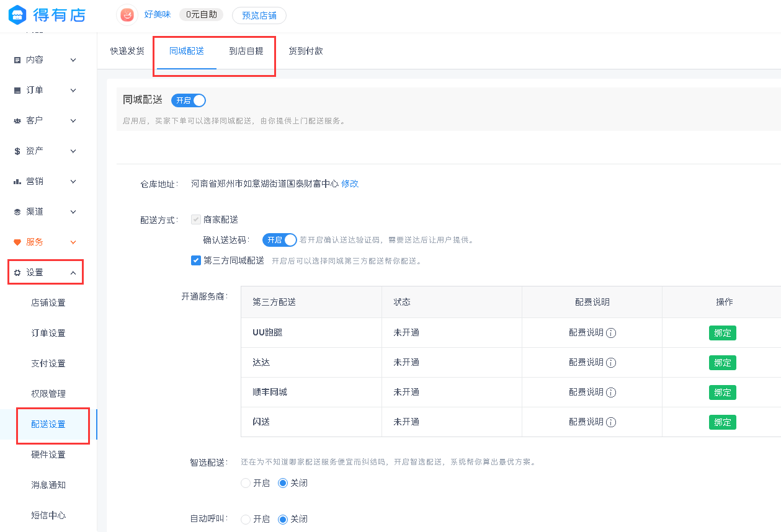
Task: Switch to the 货到付款 tab
Action: (x=306, y=51)
